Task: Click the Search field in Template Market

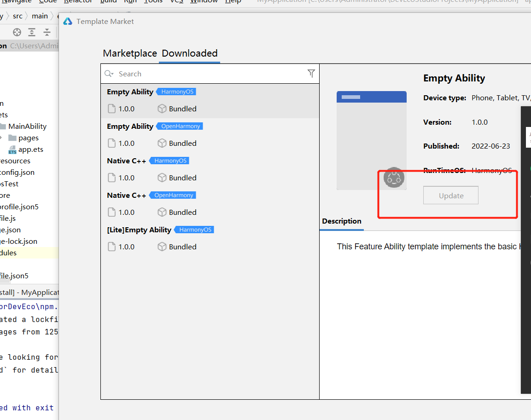Action: point(210,74)
